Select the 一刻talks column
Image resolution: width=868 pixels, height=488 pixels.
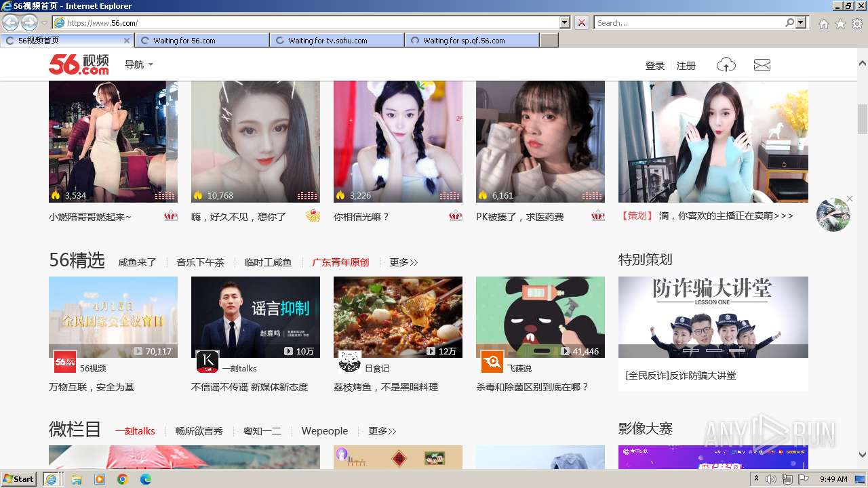pyautogui.click(x=135, y=431)
